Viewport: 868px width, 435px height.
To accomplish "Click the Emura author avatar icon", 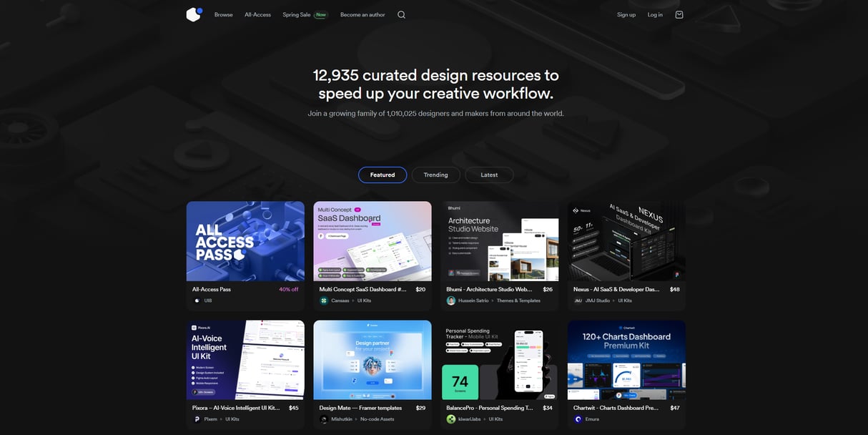I will pyautogui.click(x=578, y=419).
